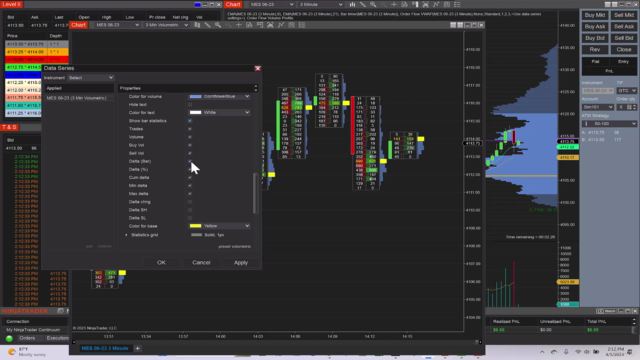This screenshot has height=360, width=640.
Task: Toggle Sell Vol checkbox
Action: [190, 153]
